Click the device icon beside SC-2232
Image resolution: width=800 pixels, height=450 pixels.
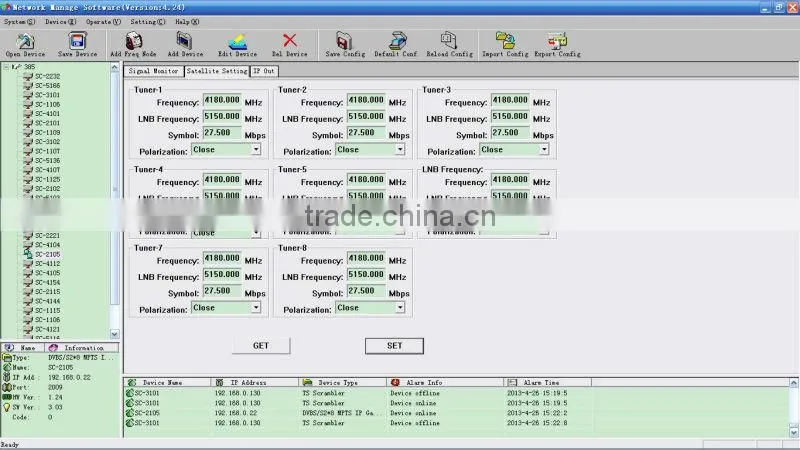[x=28, y=77]
